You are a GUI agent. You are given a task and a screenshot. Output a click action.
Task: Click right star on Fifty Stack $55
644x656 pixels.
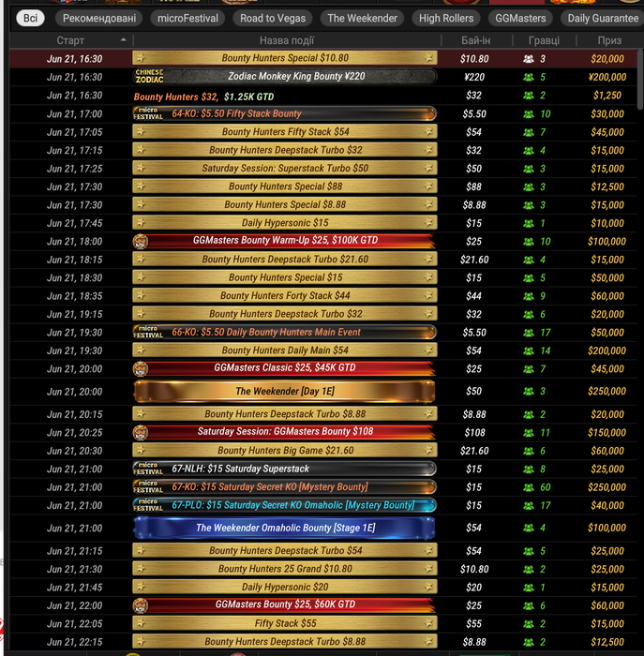click(x=428, y=623)
